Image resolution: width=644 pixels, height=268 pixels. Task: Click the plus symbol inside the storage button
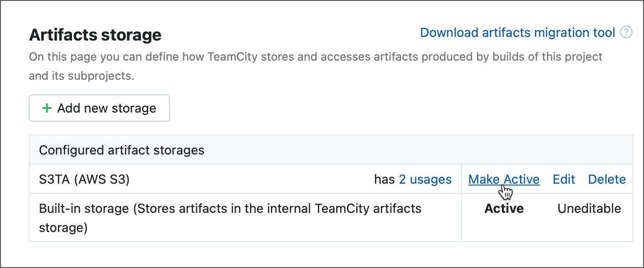46,108
